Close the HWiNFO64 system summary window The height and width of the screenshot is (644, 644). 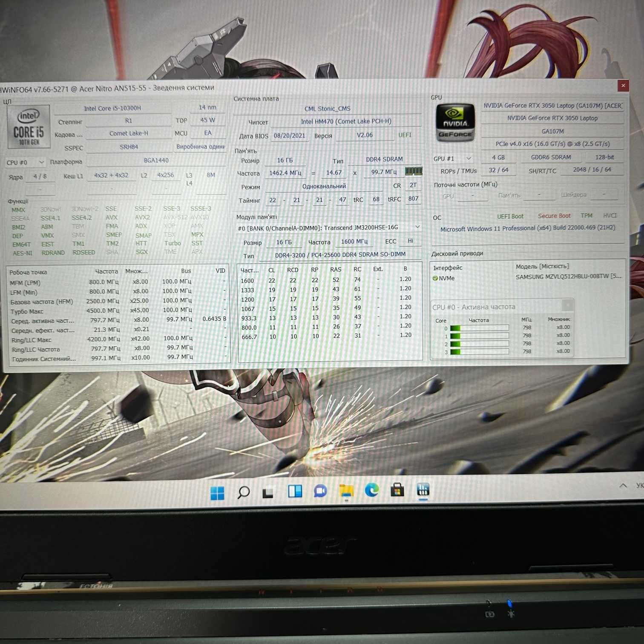tap(623, 86)
